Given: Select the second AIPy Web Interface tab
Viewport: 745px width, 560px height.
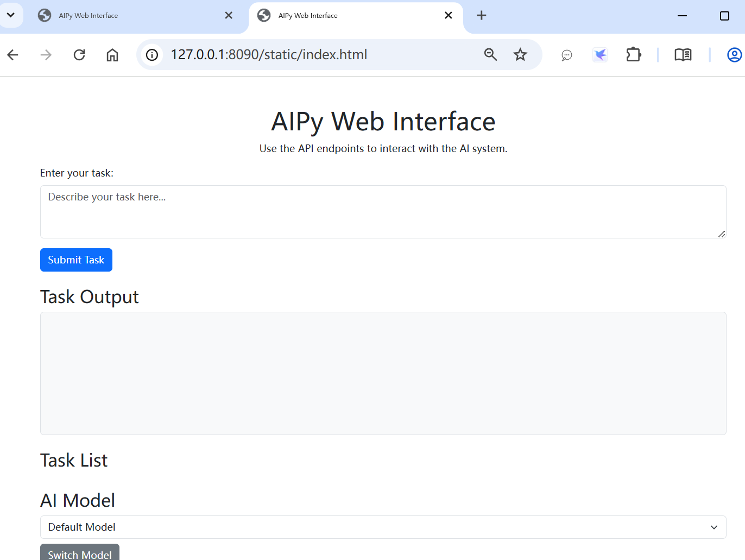Looking at the screenshot, I should 356,16.
